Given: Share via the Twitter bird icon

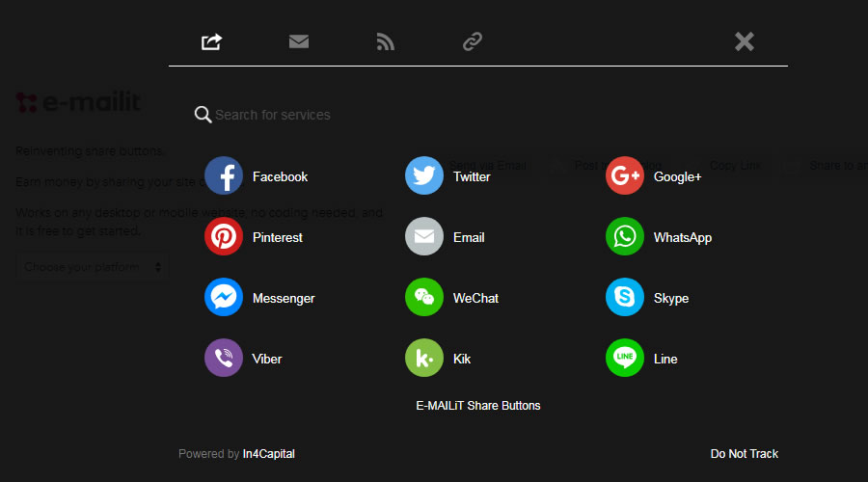Looking at the screenshot, I should 424,176.
